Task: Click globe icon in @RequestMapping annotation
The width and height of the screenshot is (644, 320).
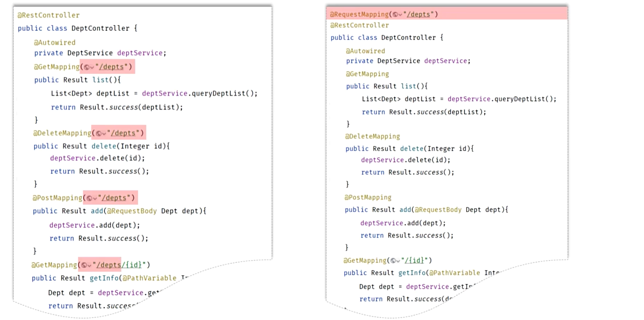Action: click(395, 15)
